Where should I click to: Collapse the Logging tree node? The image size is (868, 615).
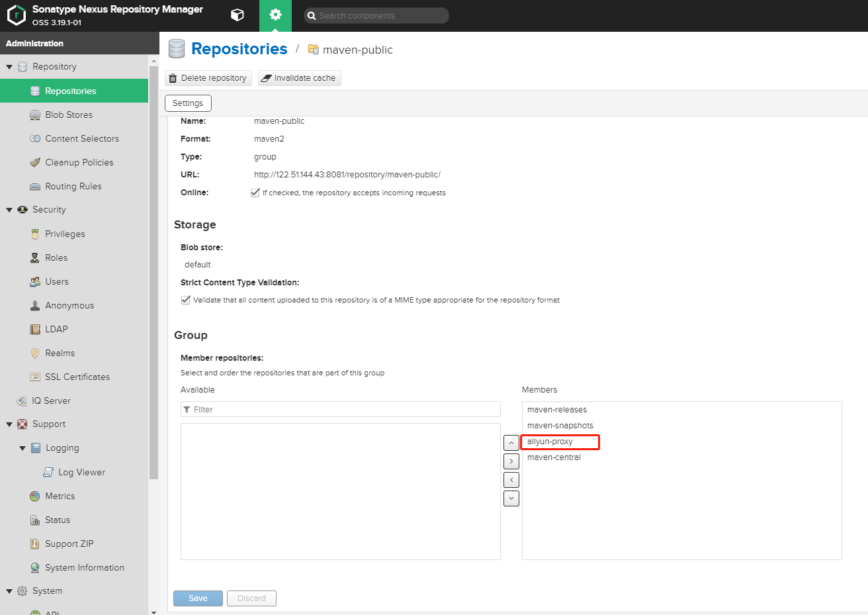pos(22,448)
